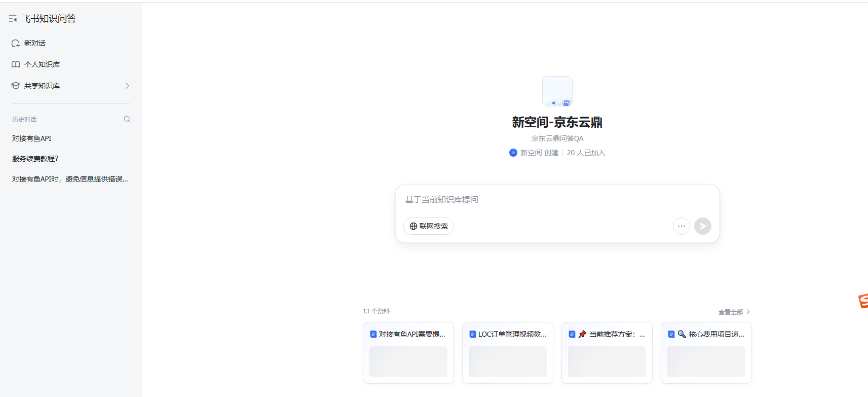The width and height of the screenshot is (868, 397).
Task: Open the 对接有鱼API需要提... document card
Action: [x=408, y=353]
